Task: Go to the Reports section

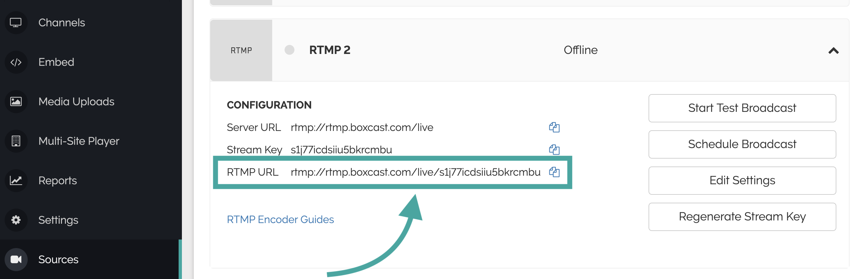Action: [58, 181]
